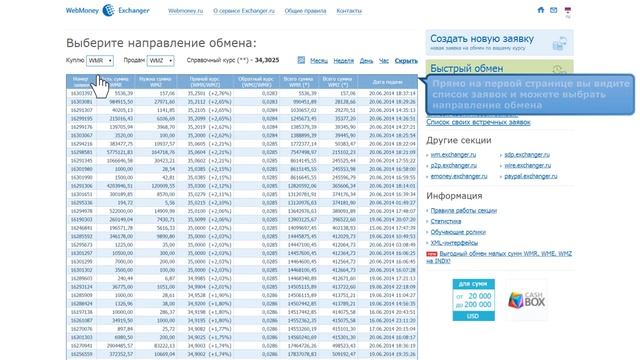Click the red new badge next to Выгодный обмен
Viewport: 640px width, 360px height.
[431, 254]
